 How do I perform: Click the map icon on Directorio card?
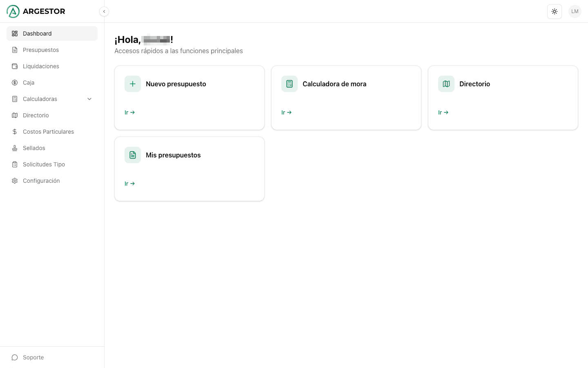click(446, 84)
